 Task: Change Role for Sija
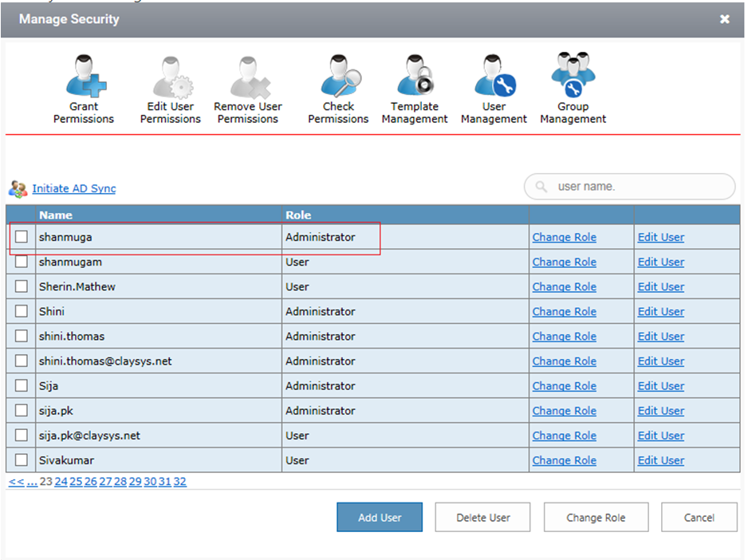pyautogui.click(x=565, y=386)
